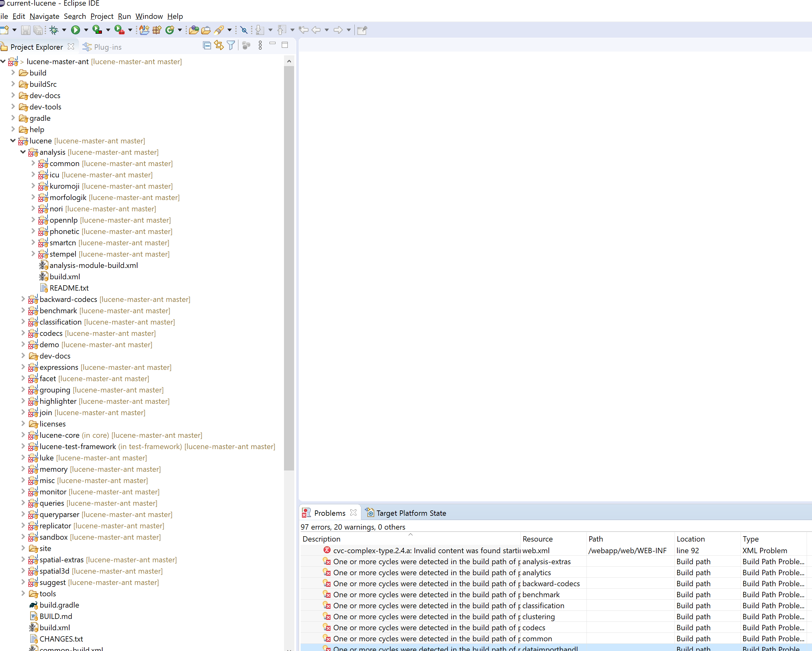The width and height of the screenshot is (812, 651).
Task: Open the Window menu
Action: click(x=149, y=16)
